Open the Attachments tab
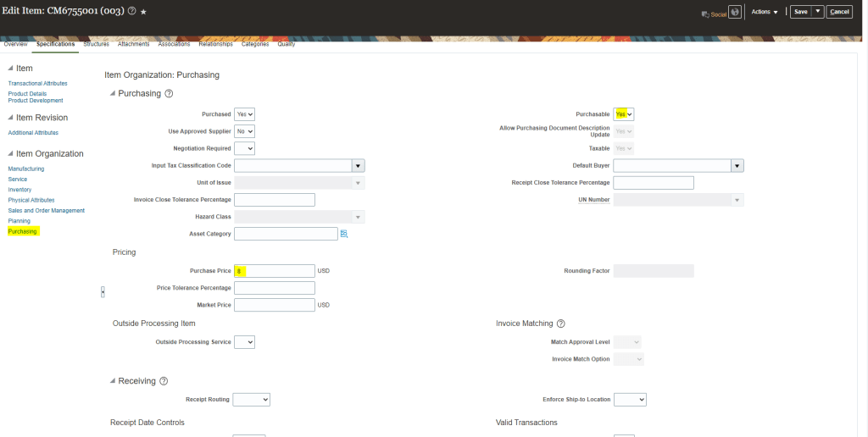This screenshot has width=868, height=437. 133,44
